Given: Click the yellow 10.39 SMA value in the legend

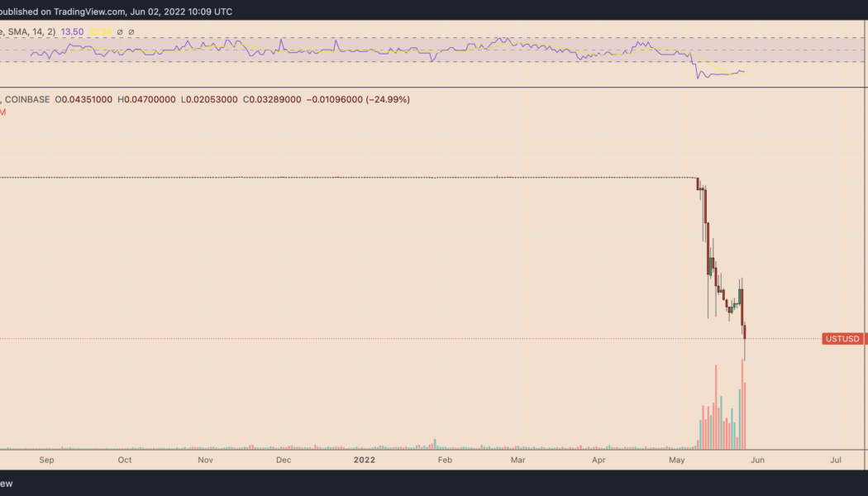Looking at the screenshot, I should 103,31.
